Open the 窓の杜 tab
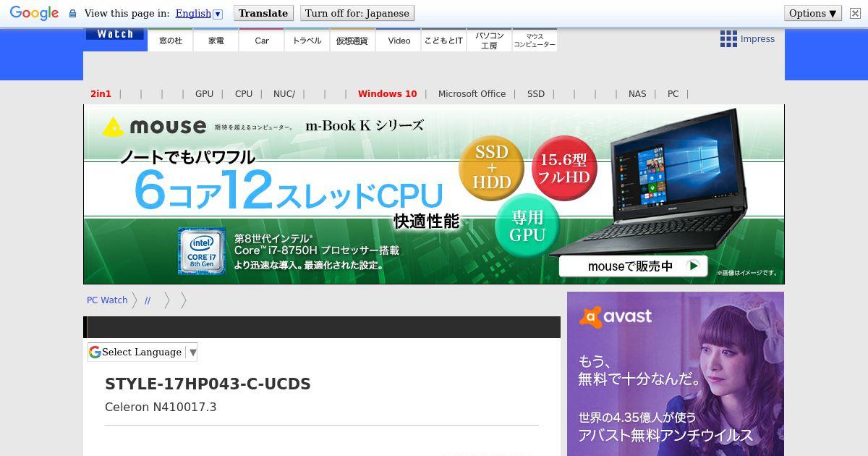 tap(171, 41)
